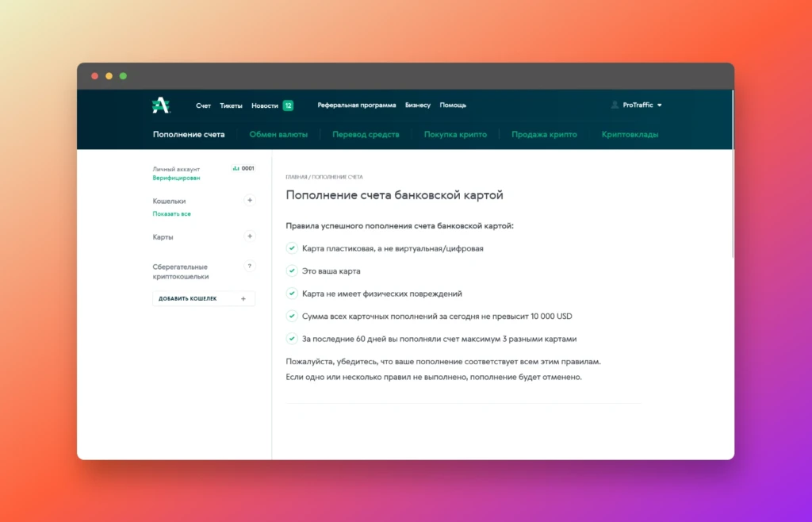Image resolution: width=812 pixels, height=522 pixels.
Task: Open the Помощь menu item
Action: 453,106
